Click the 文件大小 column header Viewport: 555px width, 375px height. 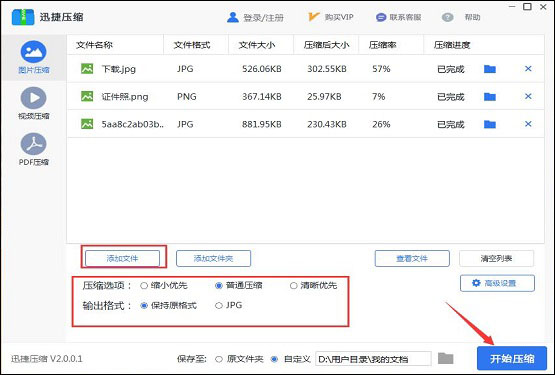(257, 45)
